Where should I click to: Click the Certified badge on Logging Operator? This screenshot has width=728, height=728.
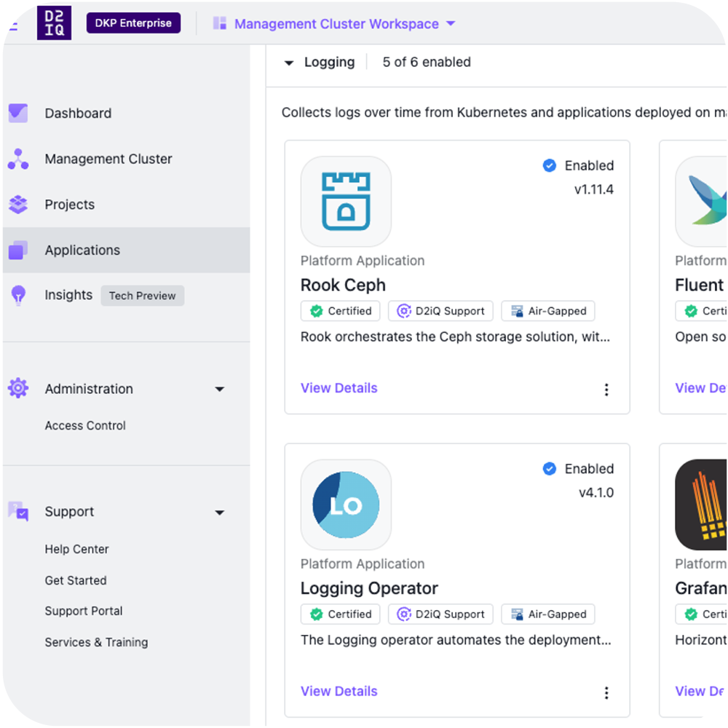click(340, 614)
